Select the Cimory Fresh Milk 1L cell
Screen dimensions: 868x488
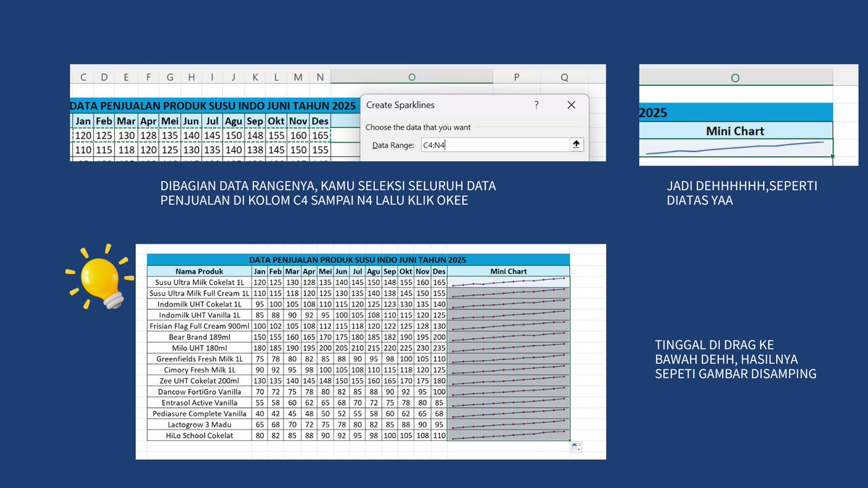199,369
